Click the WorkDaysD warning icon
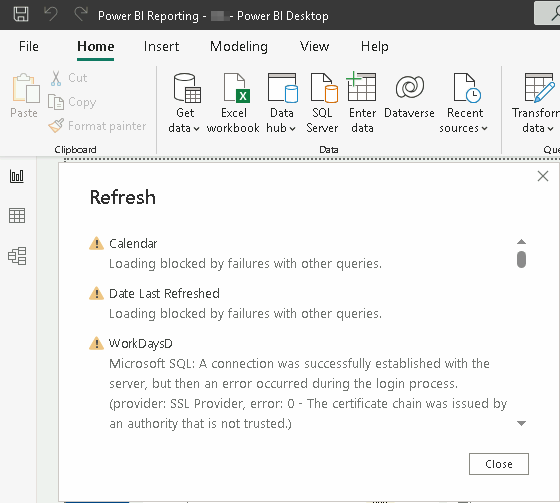This screenshot has height=503, width=560. [x=96, y=343]
